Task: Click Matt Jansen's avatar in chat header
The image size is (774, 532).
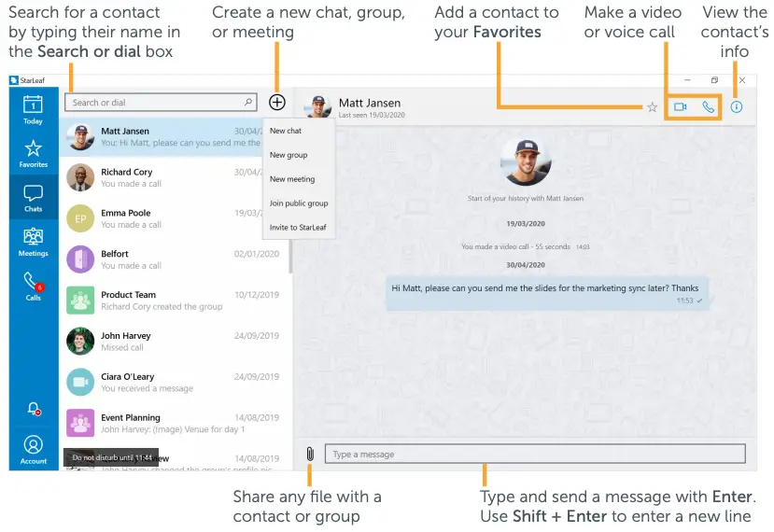Action: [317, 106]
